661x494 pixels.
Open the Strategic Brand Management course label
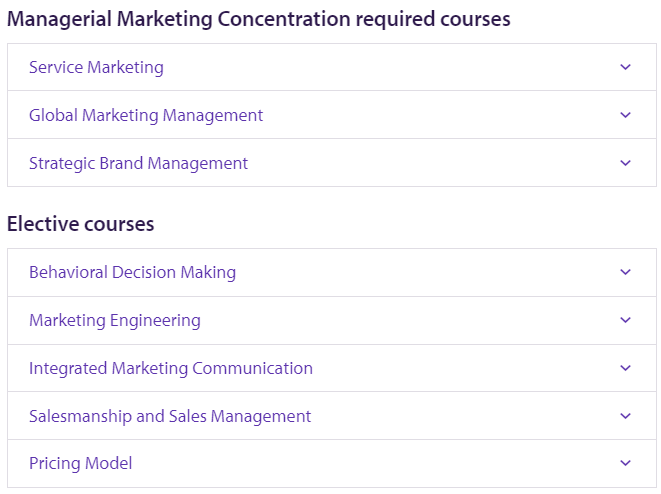point(138,163)
